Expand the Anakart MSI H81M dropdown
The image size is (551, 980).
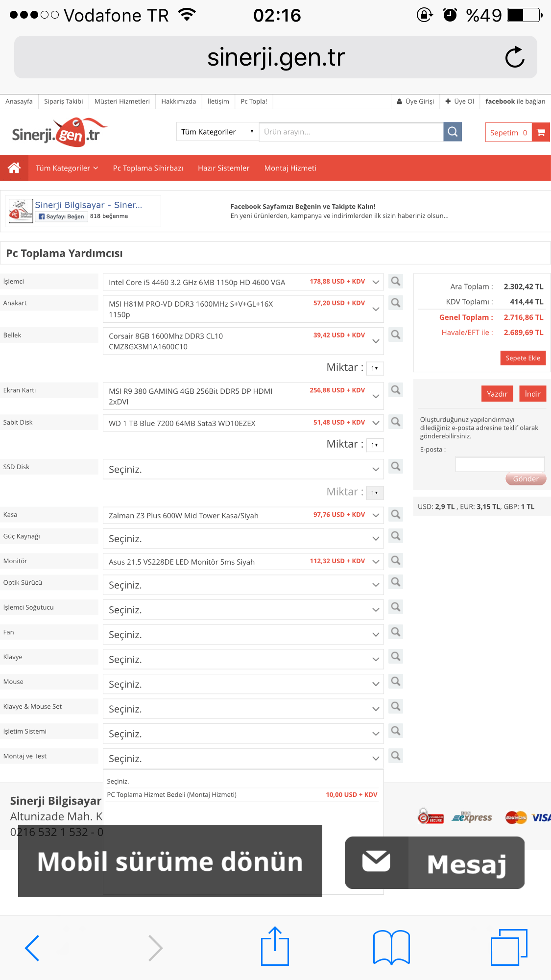(x=243, y=309)
